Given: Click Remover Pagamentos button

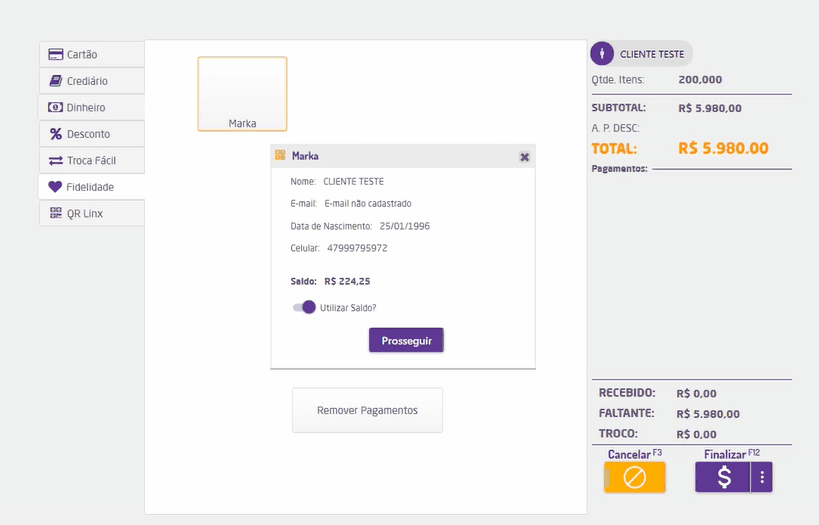Looking at the screenshot, I should click(x=367, y=410).
